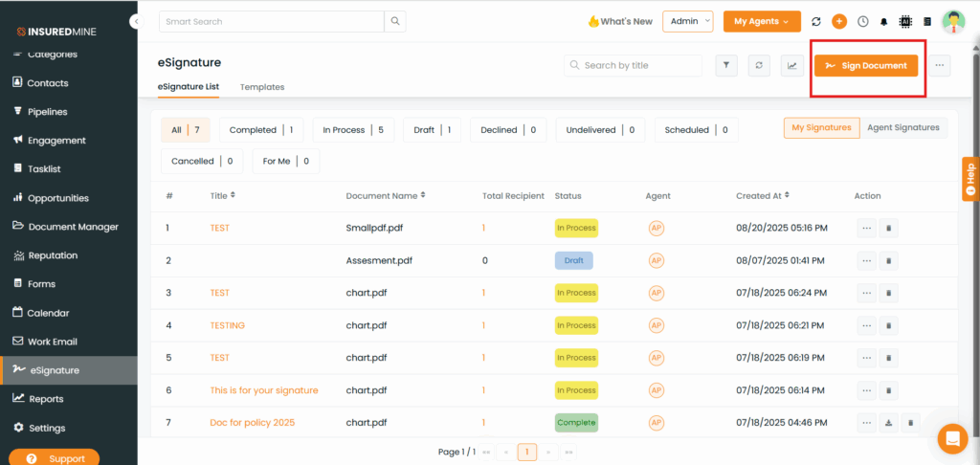This screenshot has width=980, height=465.
Task: Collapse the left sidebar with arrow button
Action: coord(137,22)
